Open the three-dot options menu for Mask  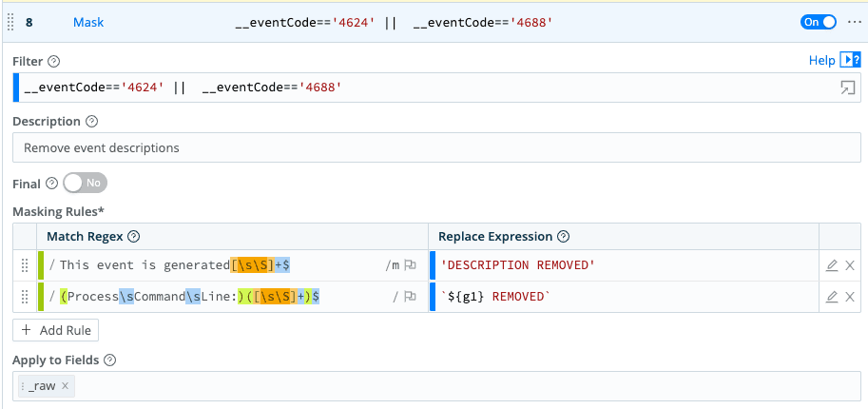point(854,22)
